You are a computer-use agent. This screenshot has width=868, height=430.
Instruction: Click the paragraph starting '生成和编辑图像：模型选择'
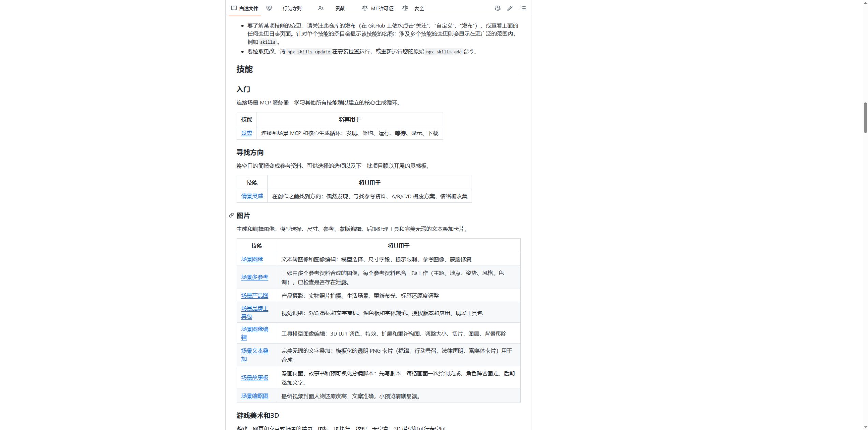click(353, 229)
